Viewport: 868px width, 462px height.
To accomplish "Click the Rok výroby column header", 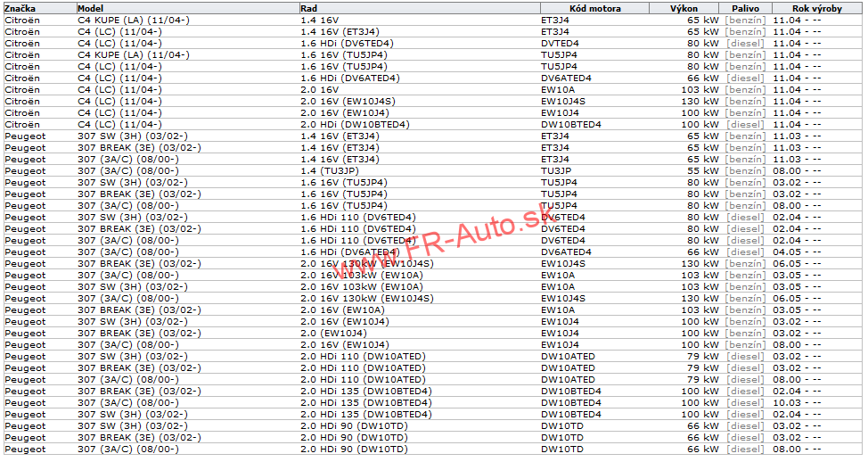I will 816,8.
